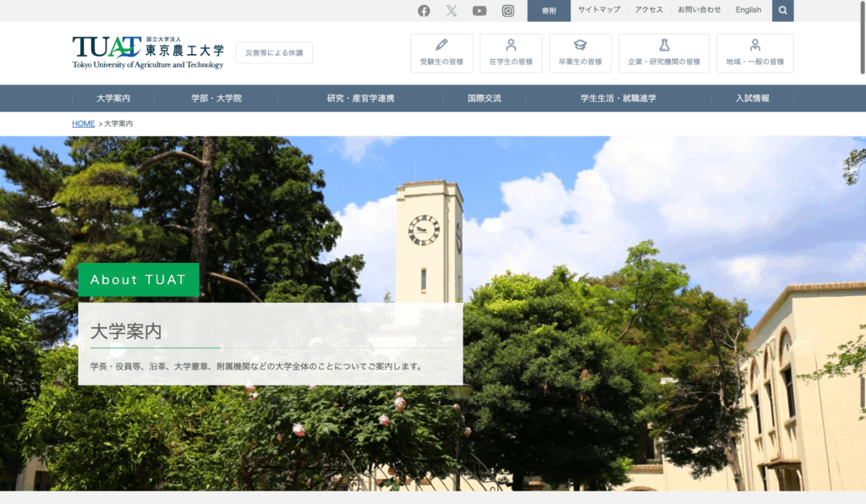Click the 寄附 button

(549, 11)
